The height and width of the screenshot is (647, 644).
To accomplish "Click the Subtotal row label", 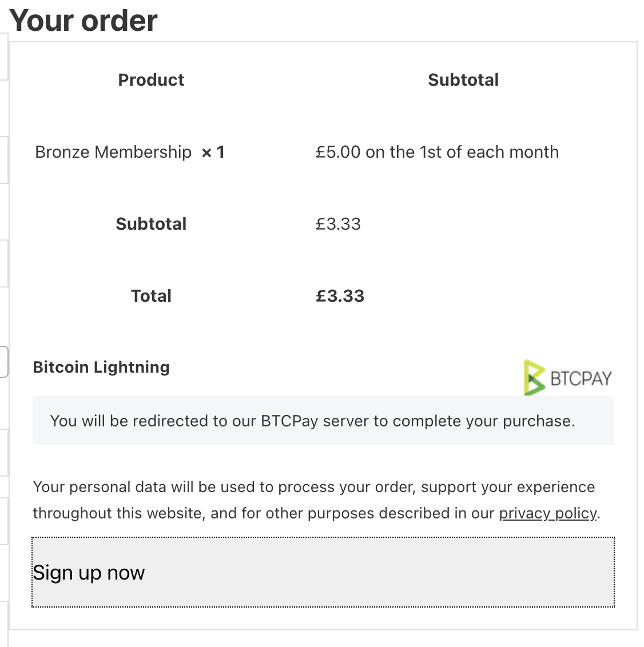I will pos(151,223).
